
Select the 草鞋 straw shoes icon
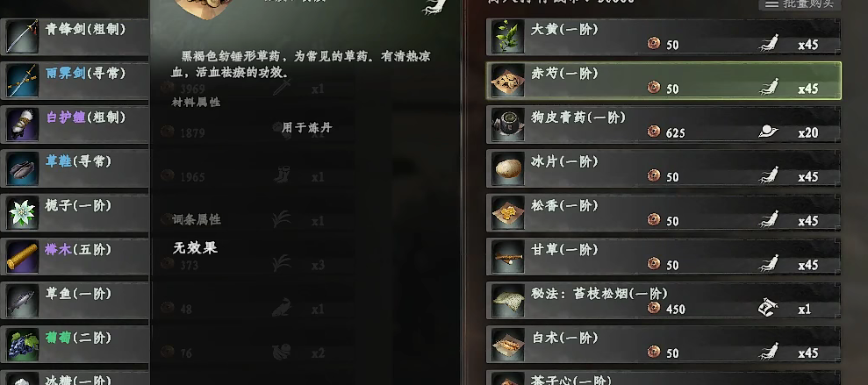click(x=23, y=168)
